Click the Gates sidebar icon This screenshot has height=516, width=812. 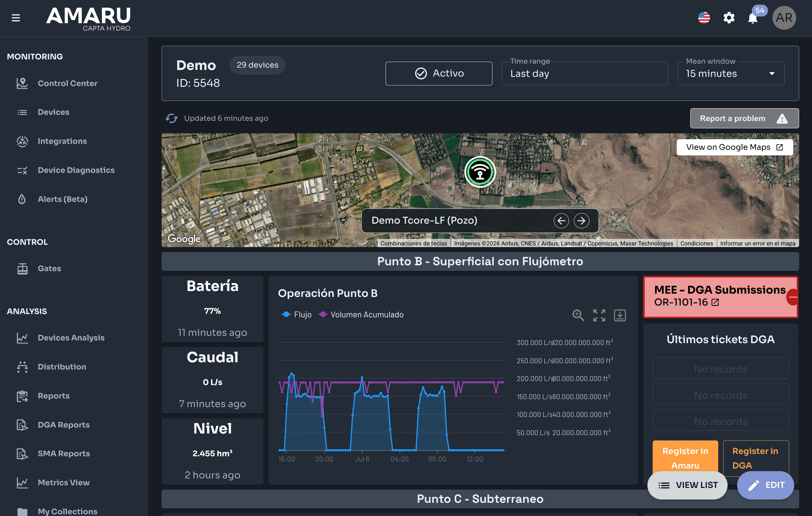click(x=22, y=269)
